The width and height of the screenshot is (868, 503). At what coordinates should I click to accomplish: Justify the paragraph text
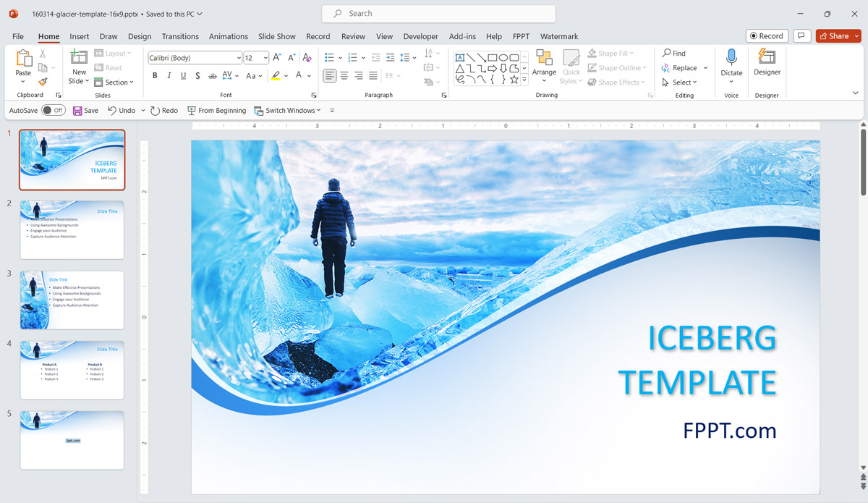click(373, 75)
